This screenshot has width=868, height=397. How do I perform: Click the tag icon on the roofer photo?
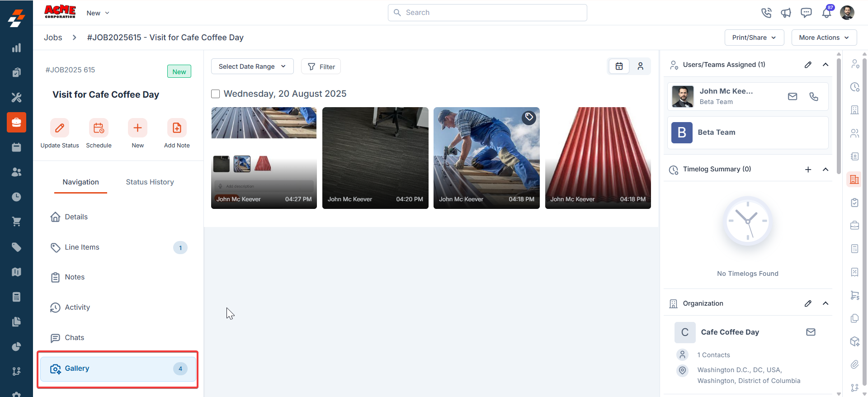(x=529, y=118)
